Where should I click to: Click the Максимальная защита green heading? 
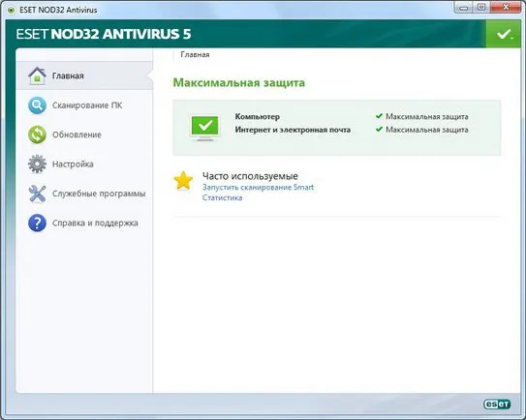click(239, 82)
